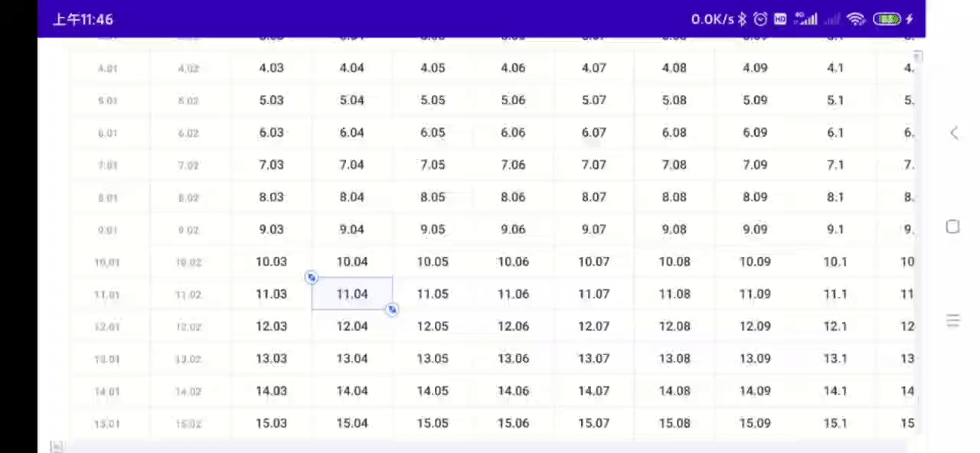Select cell 7.1
This screenshot has width=980, height=453.
tap(835, 165)
